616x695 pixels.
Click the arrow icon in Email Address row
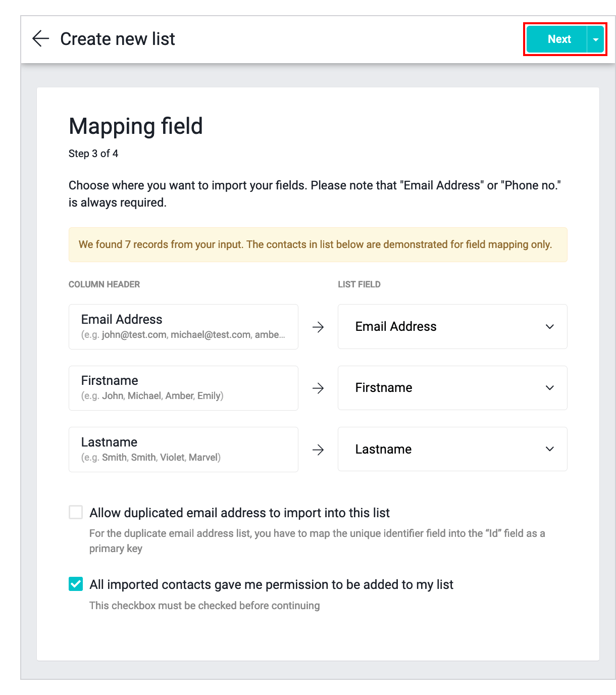coord(318,327)
